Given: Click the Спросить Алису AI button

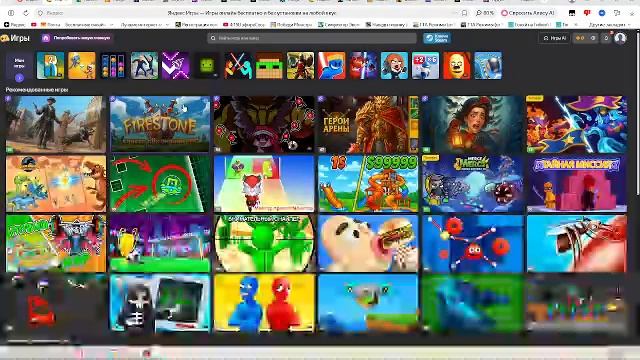Looking at the screenshot, I should point(528,13).
